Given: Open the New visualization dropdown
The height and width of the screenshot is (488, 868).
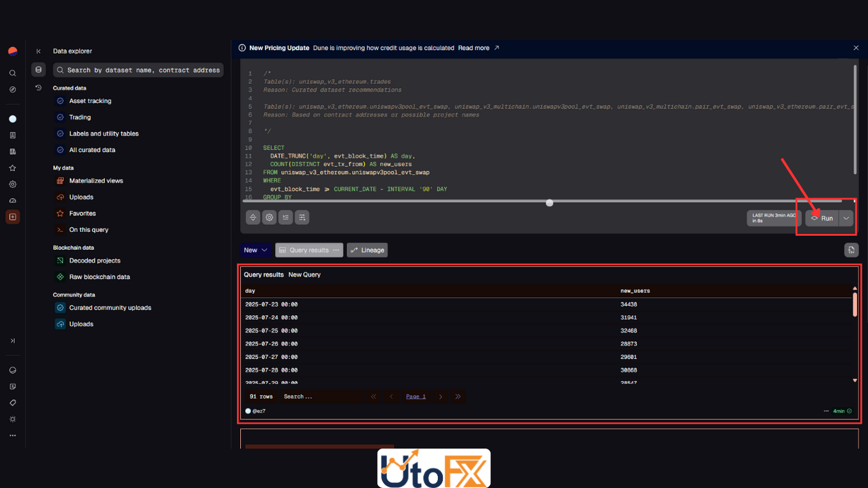Looking at the screenshot, I should (255, 250).
